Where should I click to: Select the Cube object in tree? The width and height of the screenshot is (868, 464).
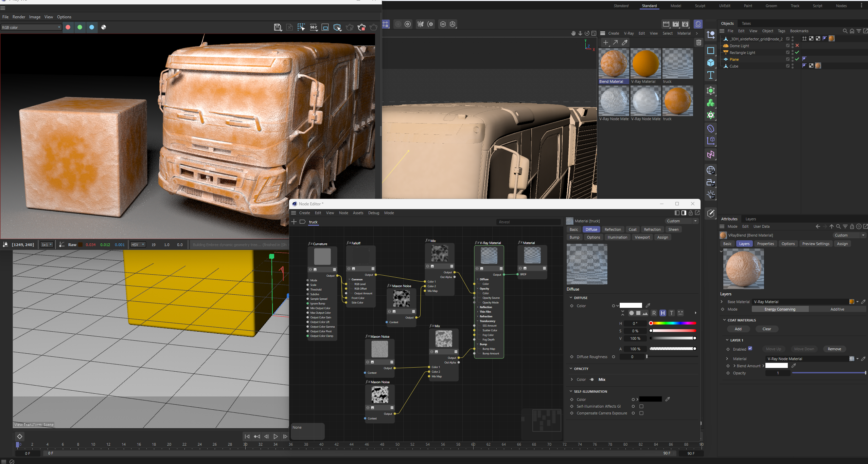point(734,66)
